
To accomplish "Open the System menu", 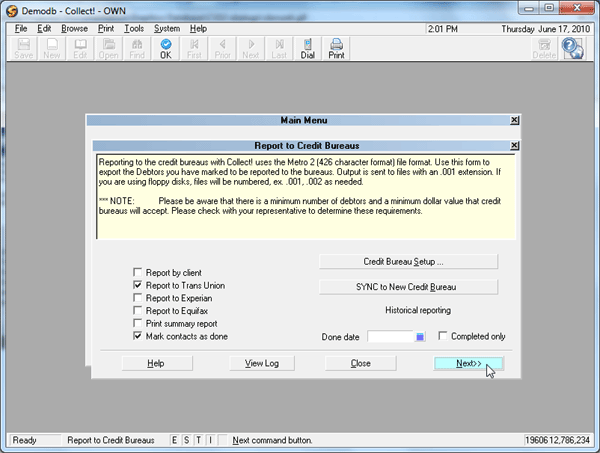I will (167, 29).
